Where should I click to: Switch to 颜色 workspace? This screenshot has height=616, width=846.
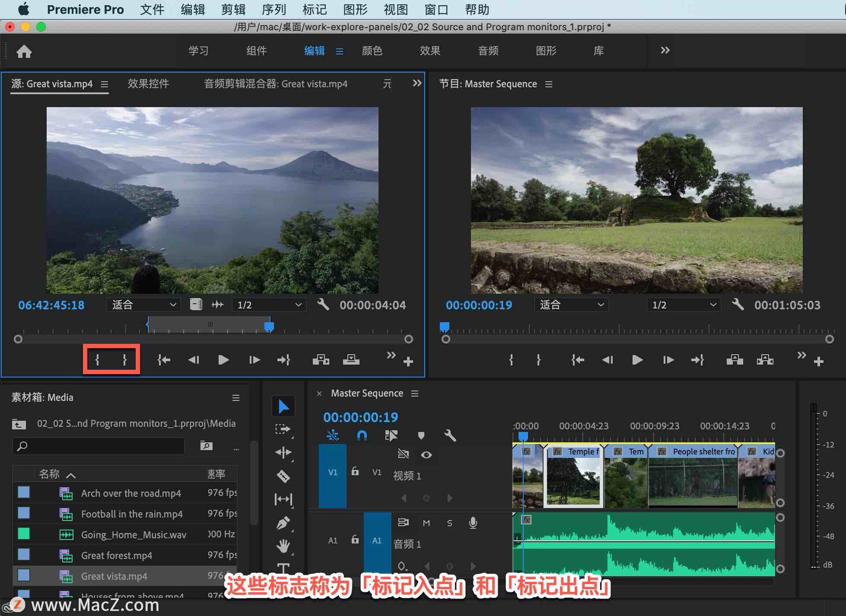click(372, 51)
